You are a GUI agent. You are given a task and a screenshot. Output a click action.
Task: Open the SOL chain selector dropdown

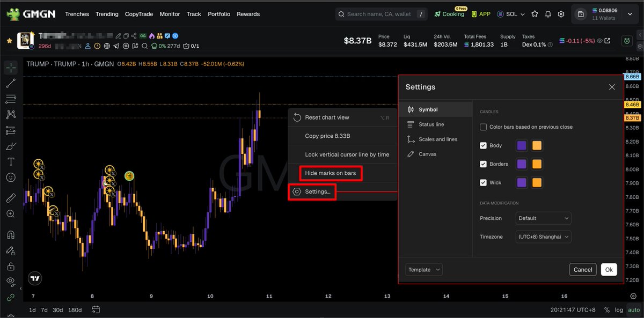click(510, 14)
